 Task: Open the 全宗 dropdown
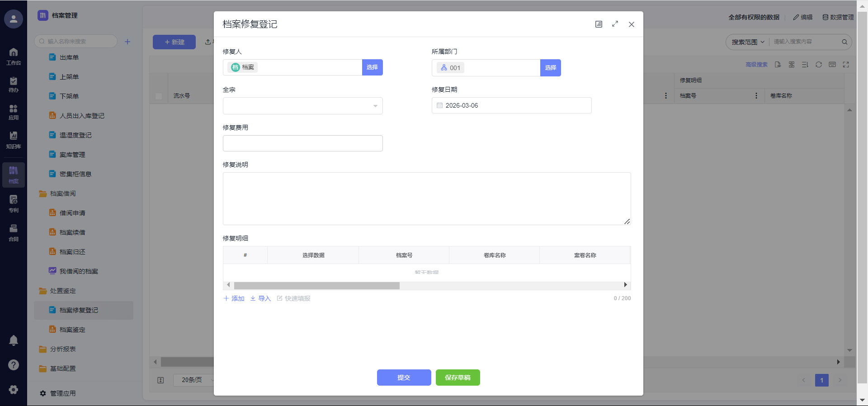tap(302, 106)
